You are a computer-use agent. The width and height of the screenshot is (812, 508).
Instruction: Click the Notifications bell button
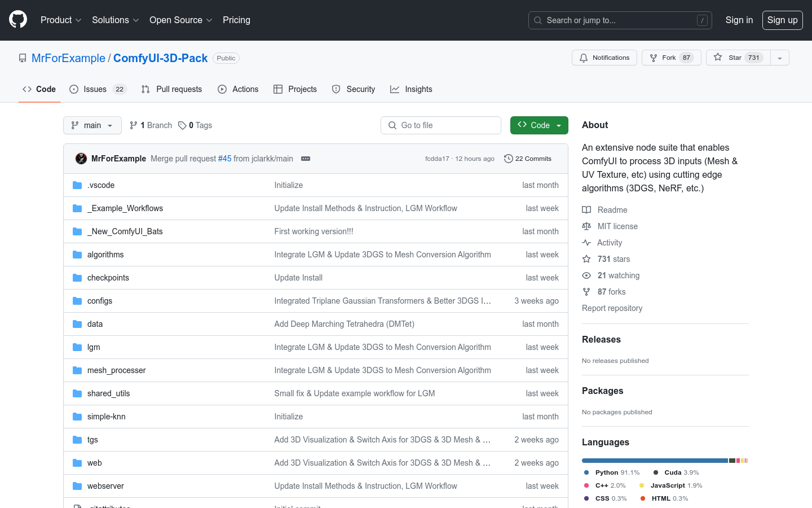tap(604, 58)
